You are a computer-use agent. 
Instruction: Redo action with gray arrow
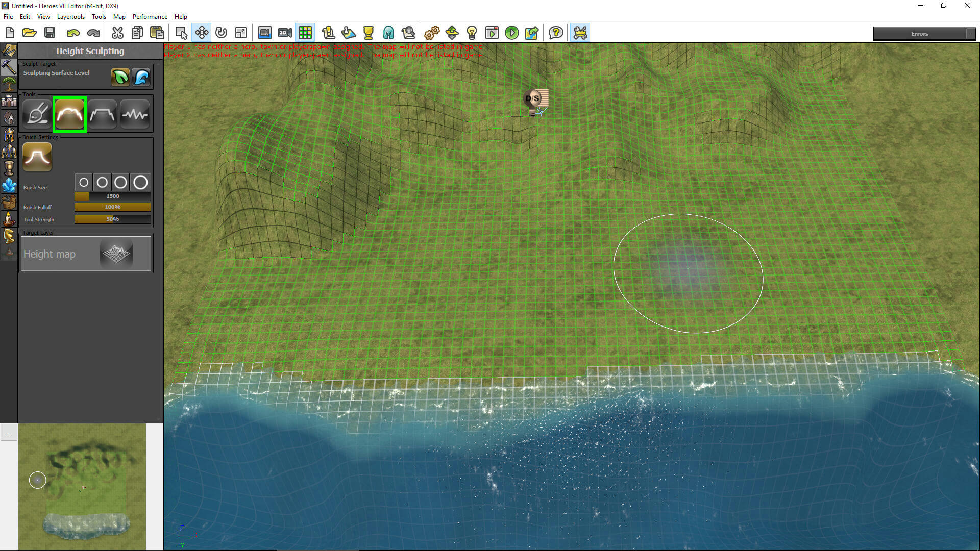coord(93,33)
